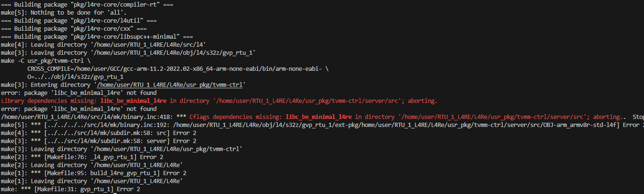The image size is (644, 194).
Task: Click the 'make -C usr_pkg/tvmm-ctrl' command line
Action: 46,61
